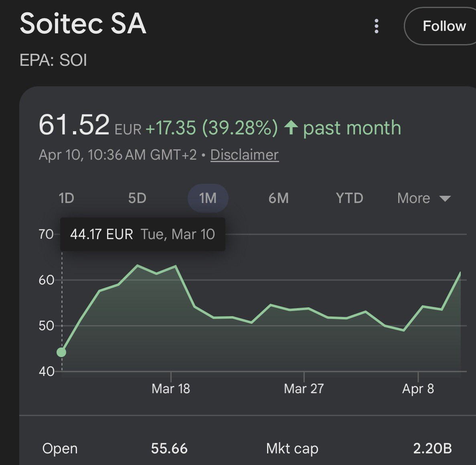Click the Mar 18 axis label
The height and width of the screenshot is (465, 476).
click(x=171, y=389)
